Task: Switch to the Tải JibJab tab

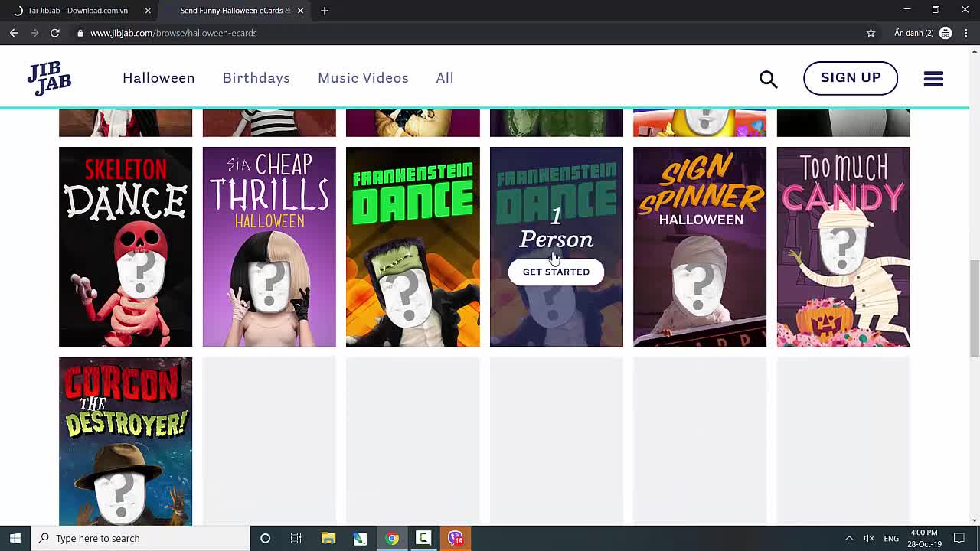Action: pos(77,11)
